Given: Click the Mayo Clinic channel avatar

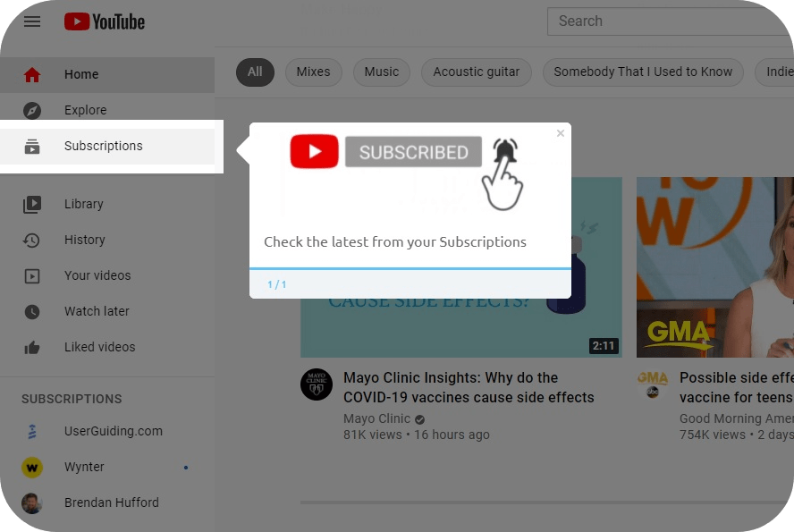Looking at the screenshot, I should (317, 384).
